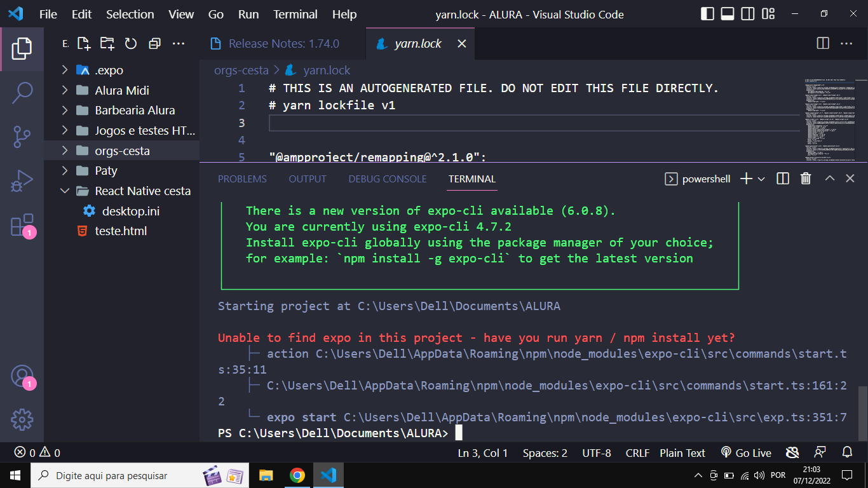The height and width of the screenshot is (488, 868).
Task: Split the editor to the right
Action: (x=823, y=43)
